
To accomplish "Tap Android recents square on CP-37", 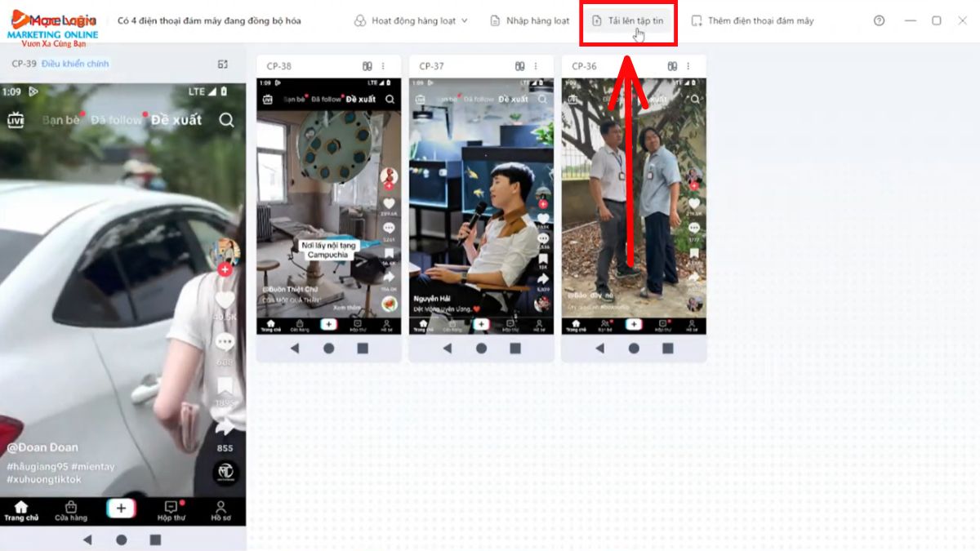I will pyautogui.click(x=515, y=349).
